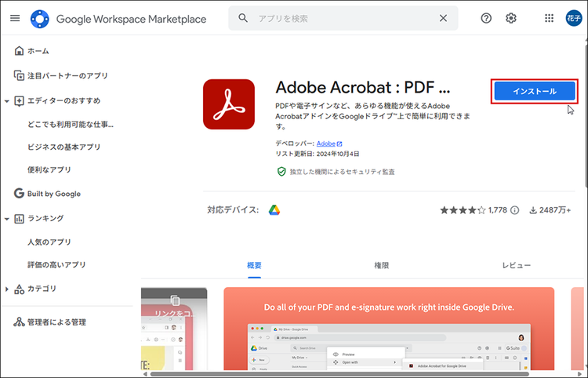Viewport: 588px width, 378px height.
Task: Collapse the ランキング section arrow
Action: click(x=7, y=219)
